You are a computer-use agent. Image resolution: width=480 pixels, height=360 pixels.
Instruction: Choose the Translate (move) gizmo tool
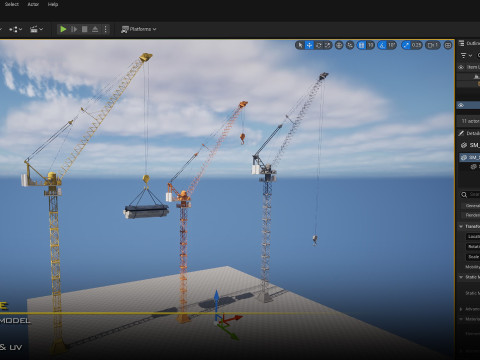coord(309,45)
